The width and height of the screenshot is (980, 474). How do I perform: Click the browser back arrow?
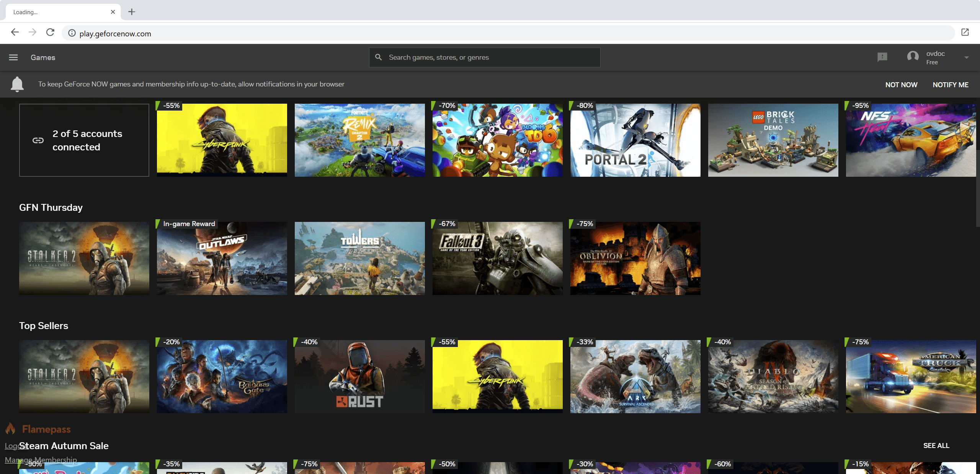click(x=15, y=33)
